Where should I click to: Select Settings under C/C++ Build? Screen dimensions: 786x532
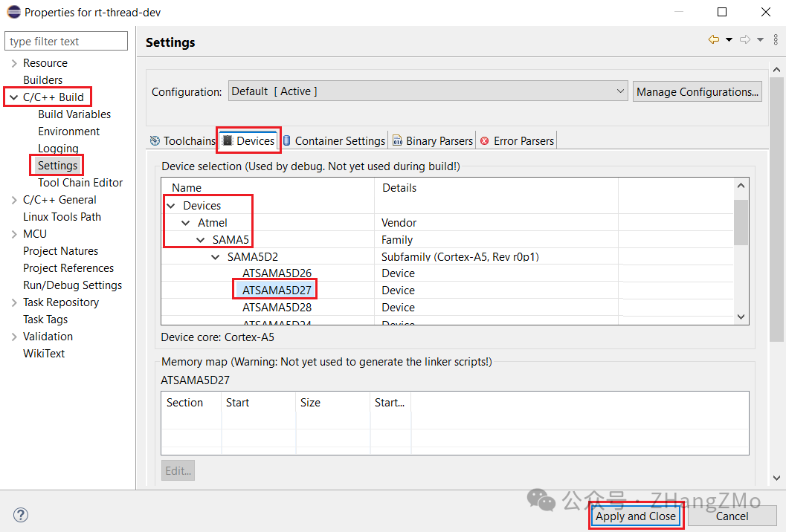pyautogui.click(x=58, y=165)
